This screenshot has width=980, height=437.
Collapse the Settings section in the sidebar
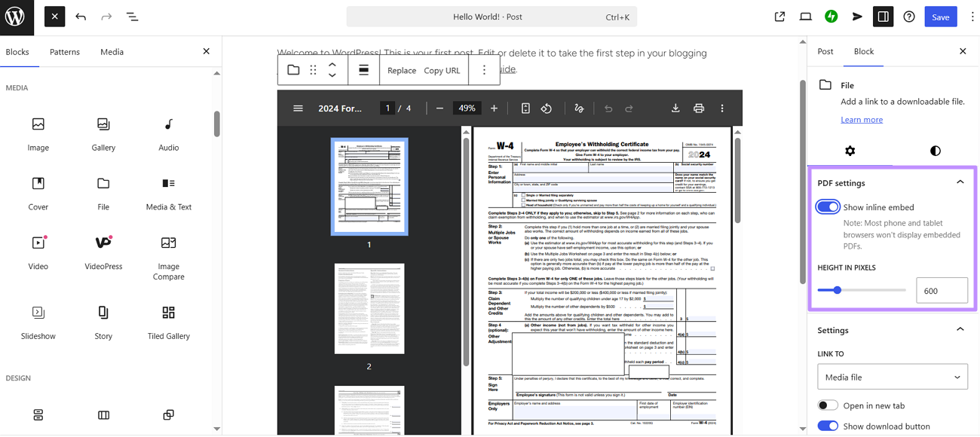(960, 329)
